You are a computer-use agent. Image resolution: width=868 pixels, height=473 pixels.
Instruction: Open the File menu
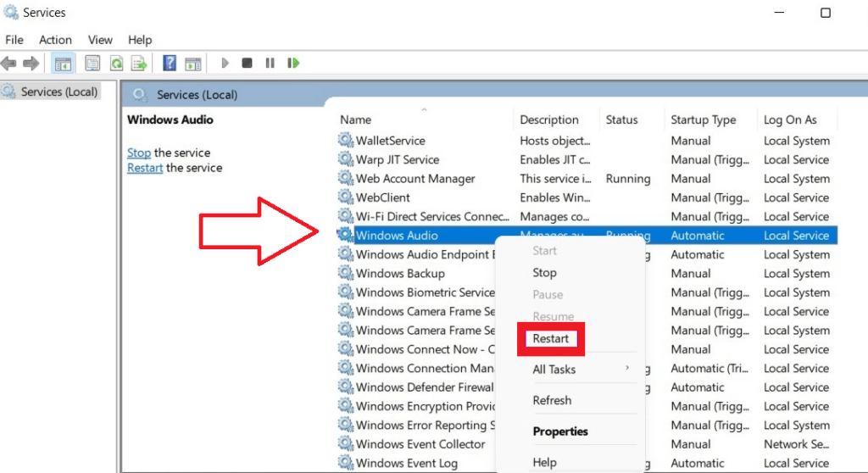[x=14, y=40]
